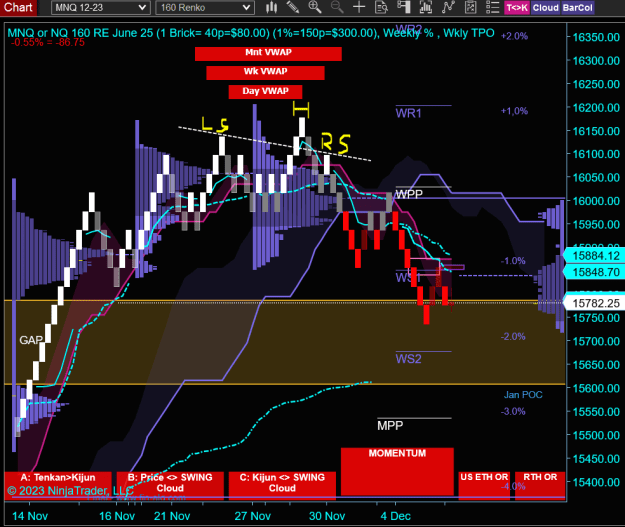
Task: Toggle the T<>K button
Action: coord(517,8)
